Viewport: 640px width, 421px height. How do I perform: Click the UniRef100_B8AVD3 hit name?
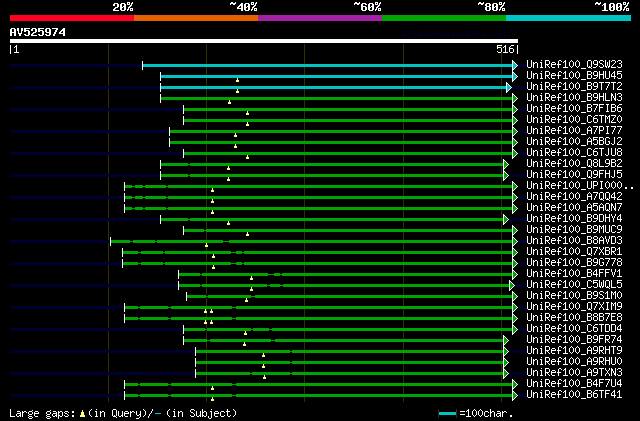[574, 241]
